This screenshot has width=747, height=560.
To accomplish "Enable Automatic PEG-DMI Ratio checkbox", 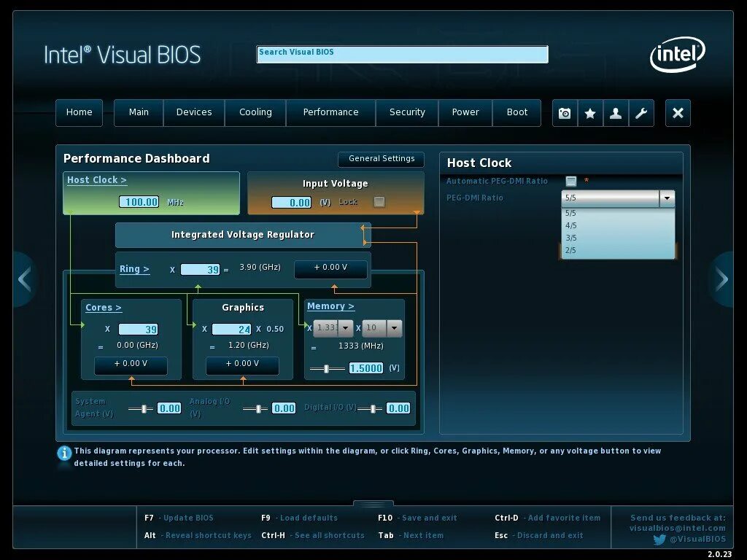I will pyautogui.click(x=570, y=181).
